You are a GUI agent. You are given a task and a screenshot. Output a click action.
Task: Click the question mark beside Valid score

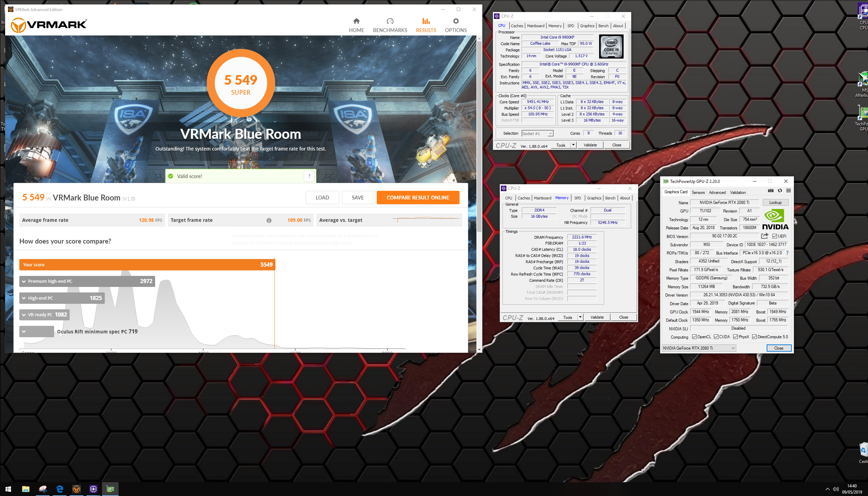click(x=309, y=176)
